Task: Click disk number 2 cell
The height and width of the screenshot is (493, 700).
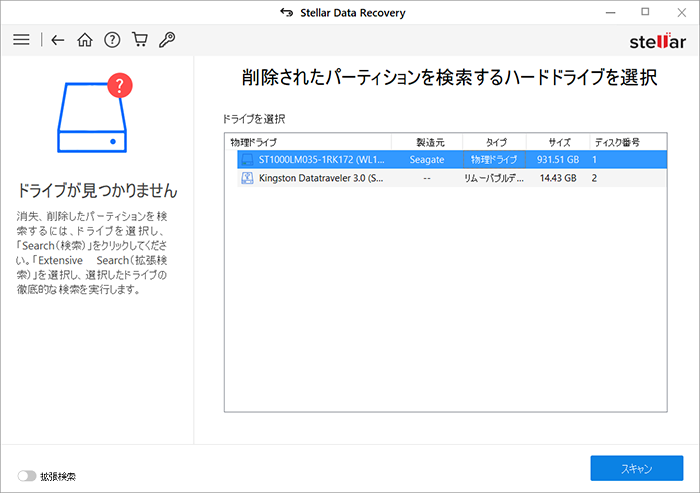Action: coord(594,178)
